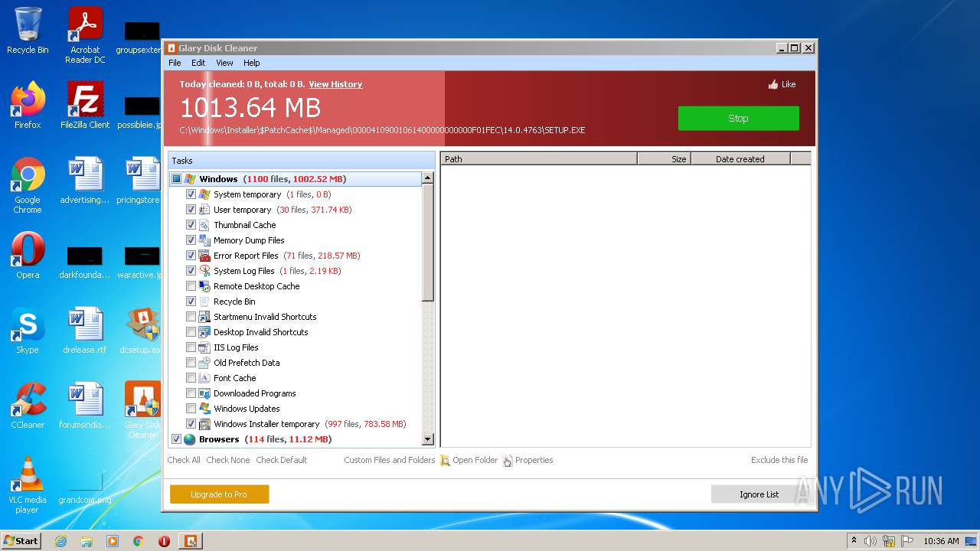980x551 pixels.
Task: Open the File menu
Action: [175, 63]
